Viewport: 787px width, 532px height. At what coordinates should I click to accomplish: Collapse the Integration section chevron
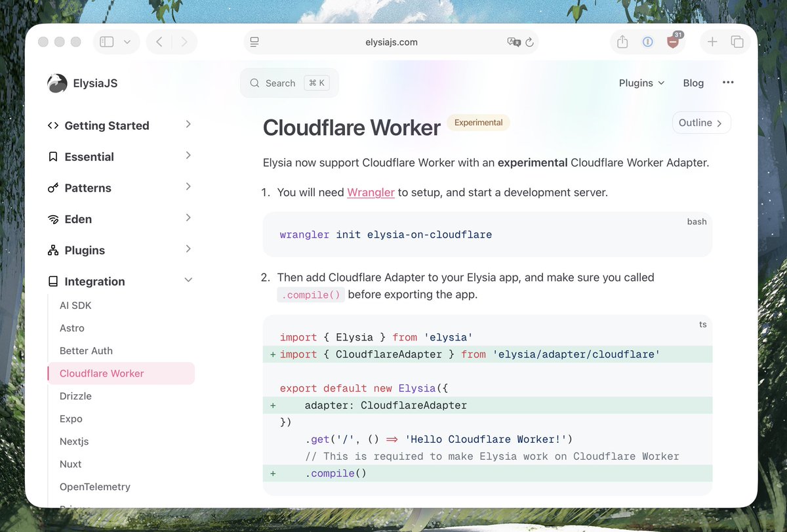click(x=188, y=280)
